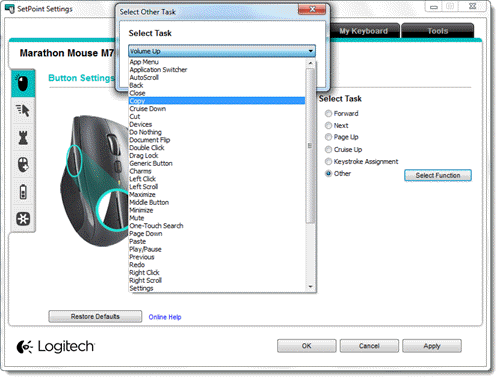The height and width of the screenshot is (380, 500).
Task: Click the dropdown list scrollbar thumb
Action: click(310, 146)
